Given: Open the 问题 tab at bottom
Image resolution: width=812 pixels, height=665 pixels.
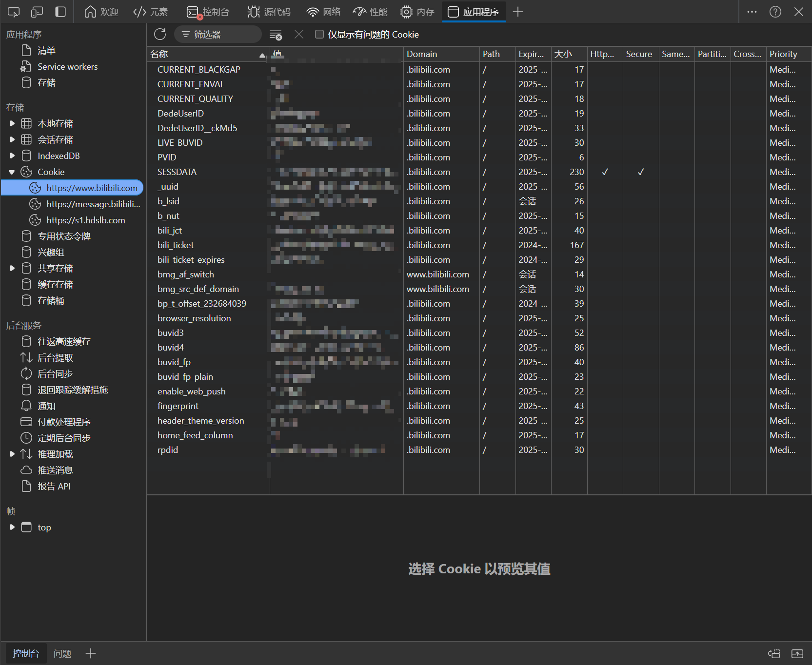Looking at the screenshot, I should pos(62,653).
